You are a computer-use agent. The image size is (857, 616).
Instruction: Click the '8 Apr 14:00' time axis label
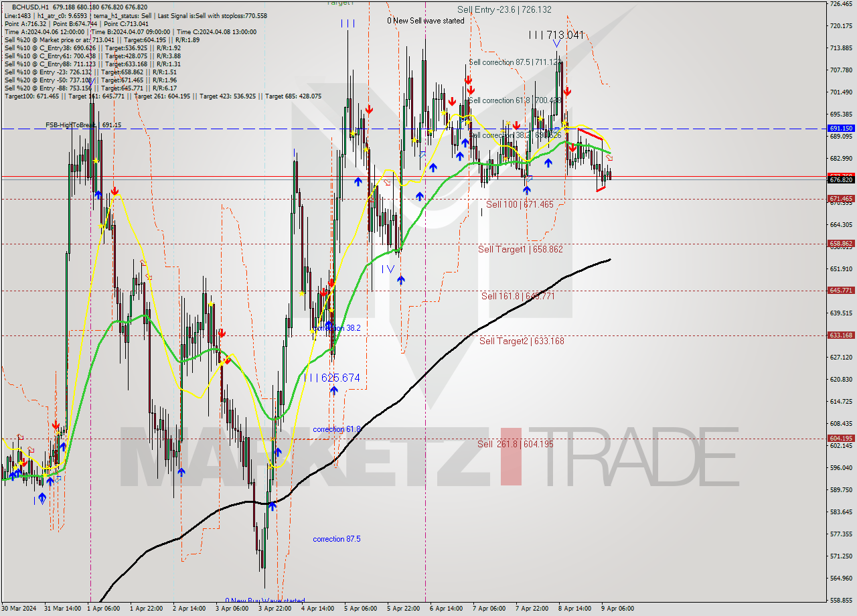pyautogui.click(x=574, y=609)
